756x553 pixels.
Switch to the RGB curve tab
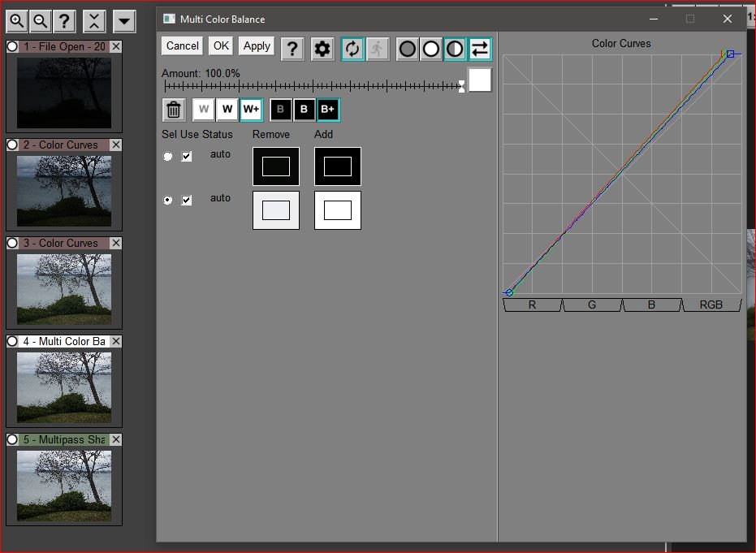coord(712,305)
